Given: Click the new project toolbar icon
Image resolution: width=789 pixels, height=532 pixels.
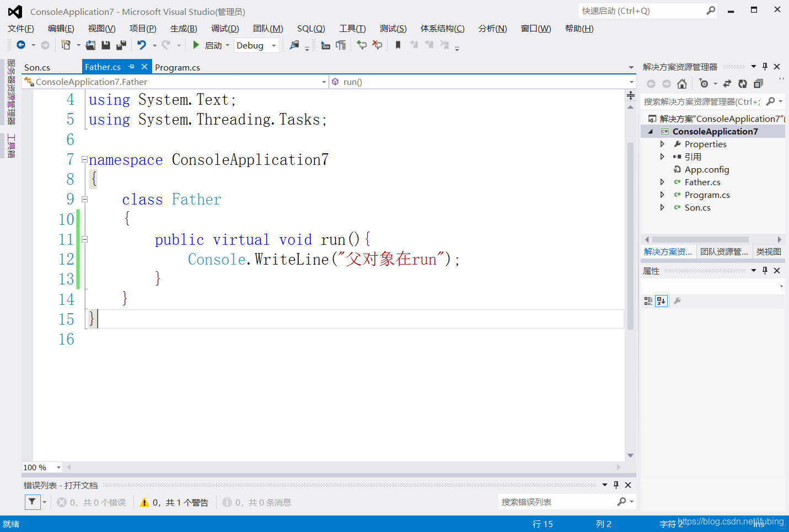Looking at the screenshot, I should (x=66, y=45).
